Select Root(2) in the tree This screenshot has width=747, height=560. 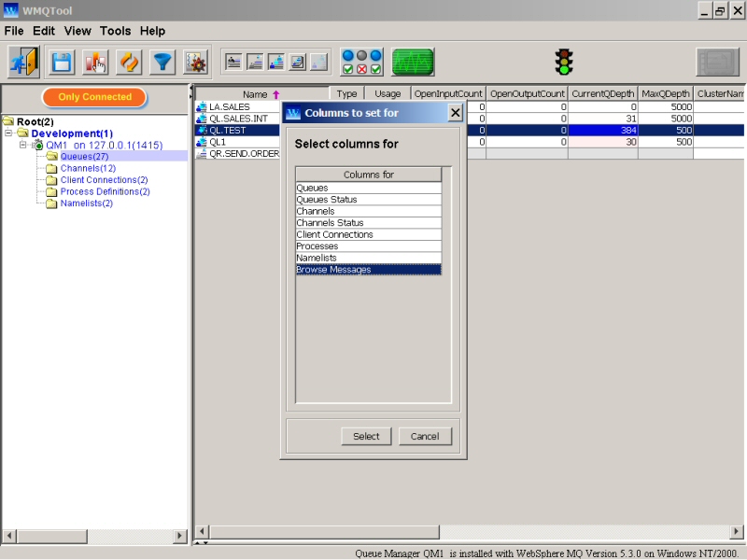tap(35, 122)
